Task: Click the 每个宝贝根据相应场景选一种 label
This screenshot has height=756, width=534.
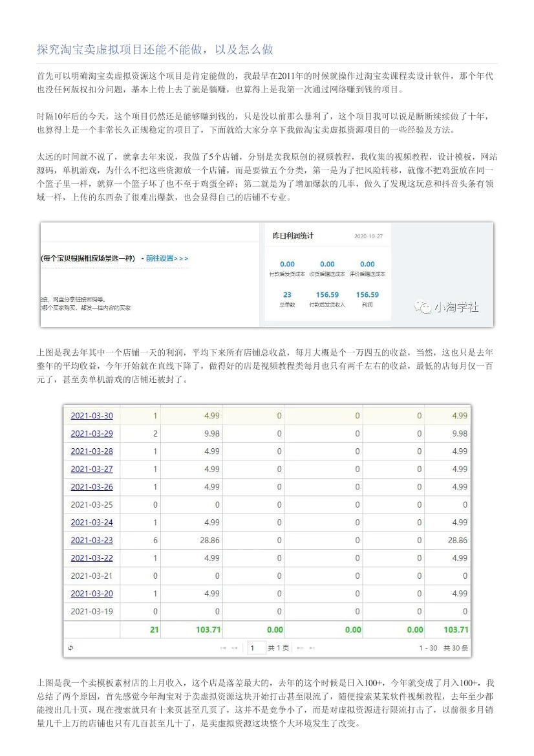Action: 88,259
